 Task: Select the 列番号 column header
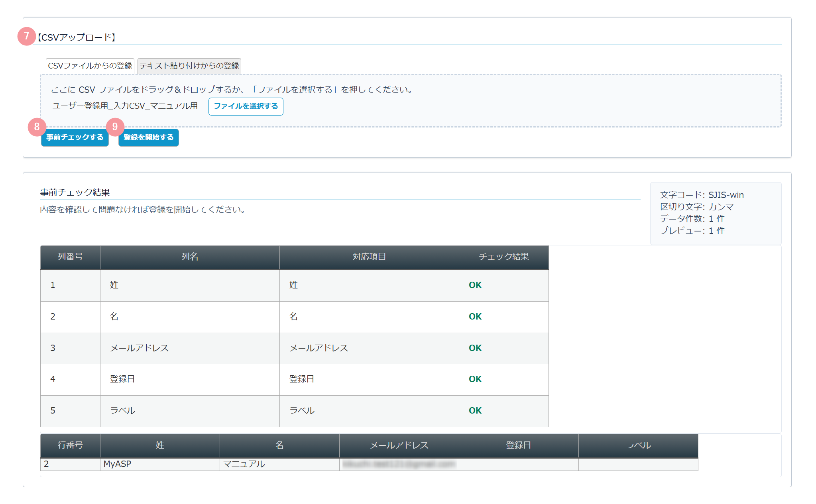coord(70,257)
